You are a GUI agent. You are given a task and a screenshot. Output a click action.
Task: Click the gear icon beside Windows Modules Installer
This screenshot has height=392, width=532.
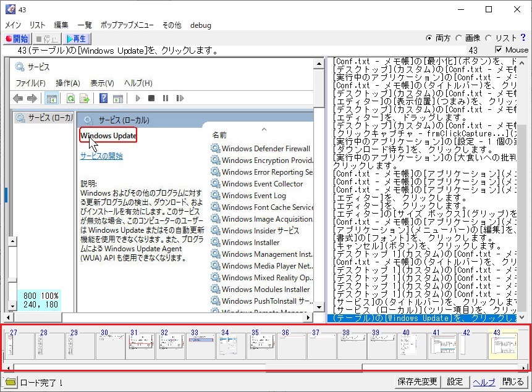pos(215,289)
